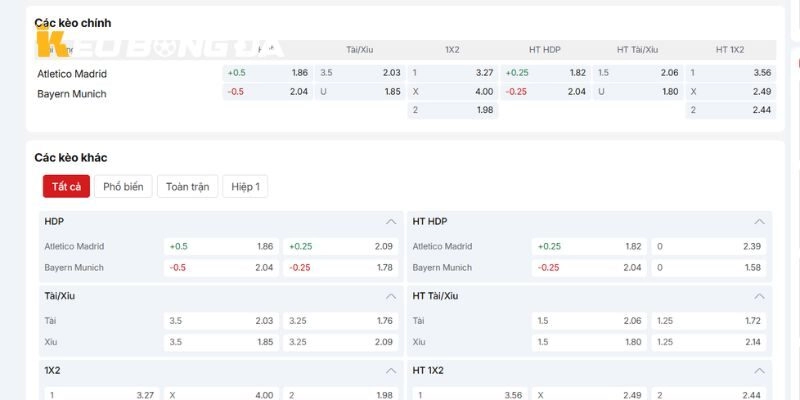The height and width of the screenshot is (400, 800).
Task: Choose Tài 3.5 at 2.03 in Tài/Xỉu section
Action: click(x=221, y=321)
